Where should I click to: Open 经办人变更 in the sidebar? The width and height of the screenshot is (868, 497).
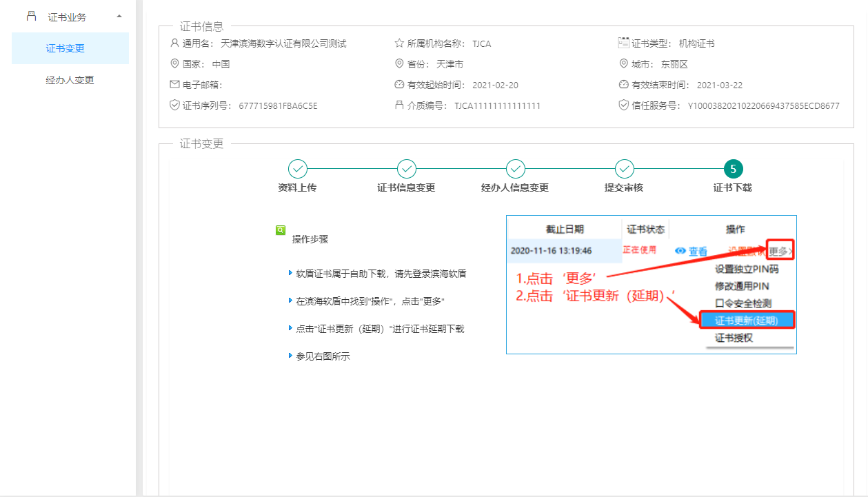tap(70, 80)
